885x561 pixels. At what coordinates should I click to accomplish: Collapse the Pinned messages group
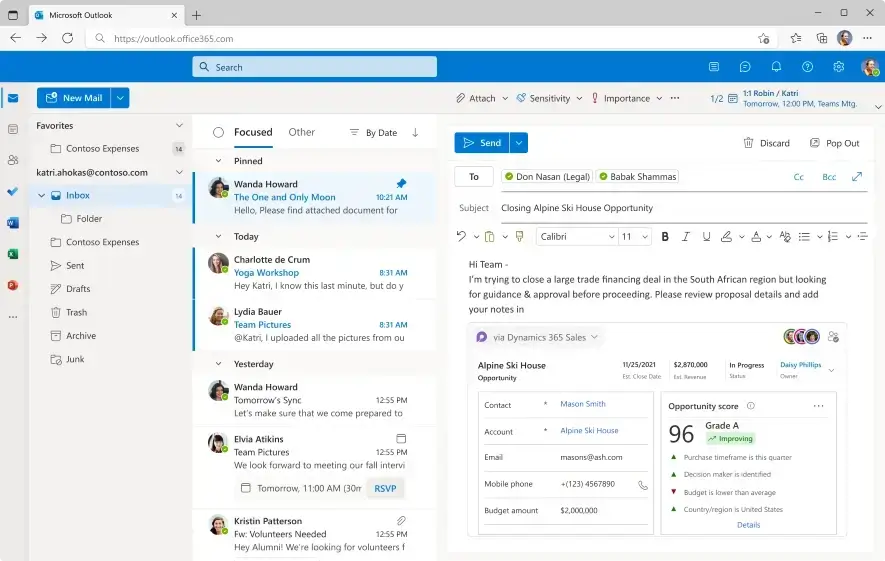coord(219,161)
